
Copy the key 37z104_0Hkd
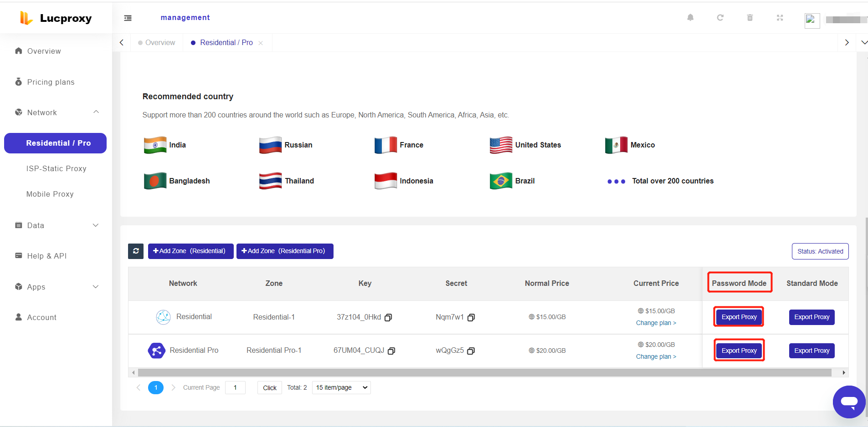click(x=388, y=317)
